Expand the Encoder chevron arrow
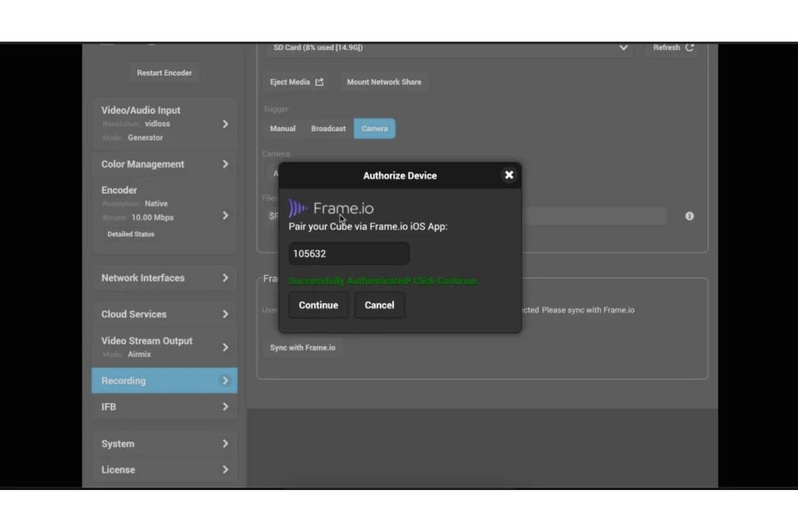The width and height of the screenshot is (798, 532). [225, 216]
